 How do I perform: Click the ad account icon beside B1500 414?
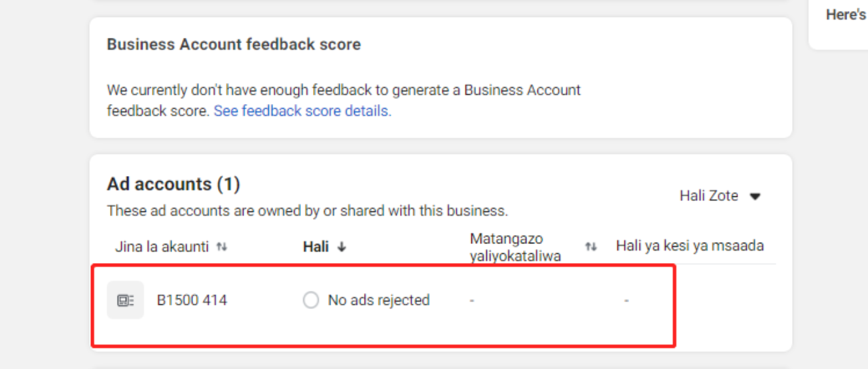point(125,300)
